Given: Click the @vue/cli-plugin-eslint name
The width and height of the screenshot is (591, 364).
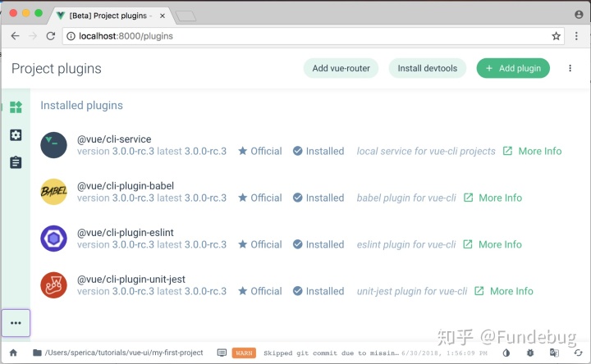Looking at the screenshot, I should pos(126,232).
